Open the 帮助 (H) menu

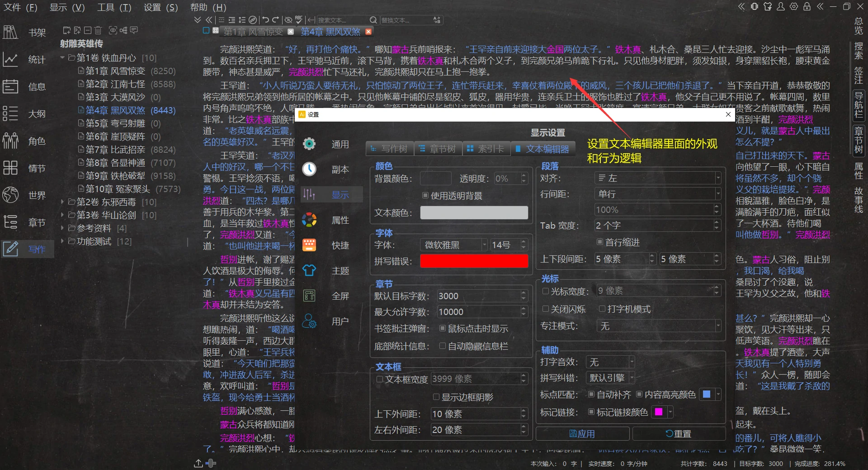pyautogui.click(x=208, y=7)
